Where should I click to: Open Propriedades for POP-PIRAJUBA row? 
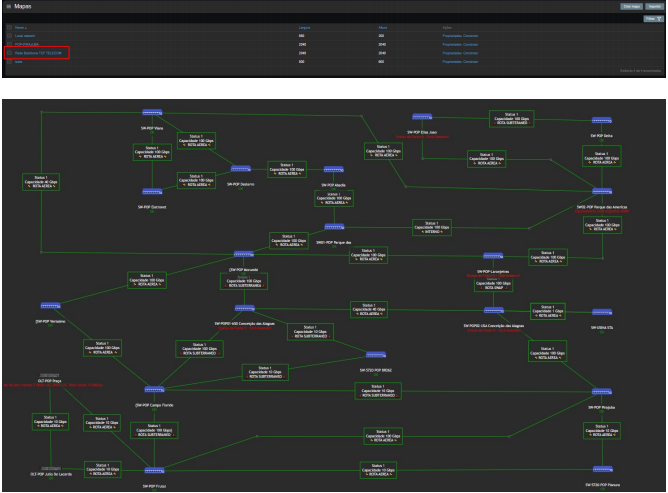coord(452,44)
